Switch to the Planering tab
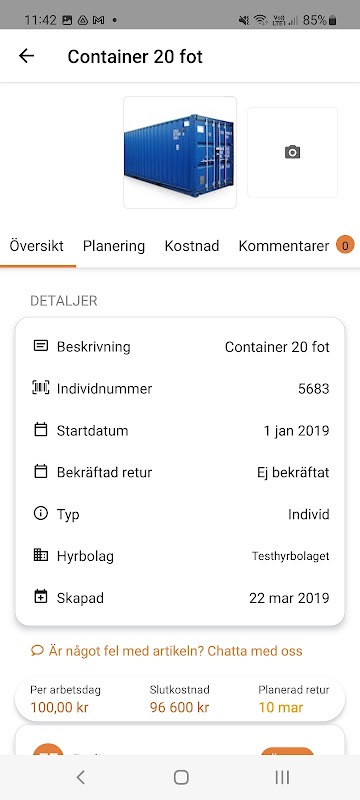360x800 pixels. coord(114,246)
